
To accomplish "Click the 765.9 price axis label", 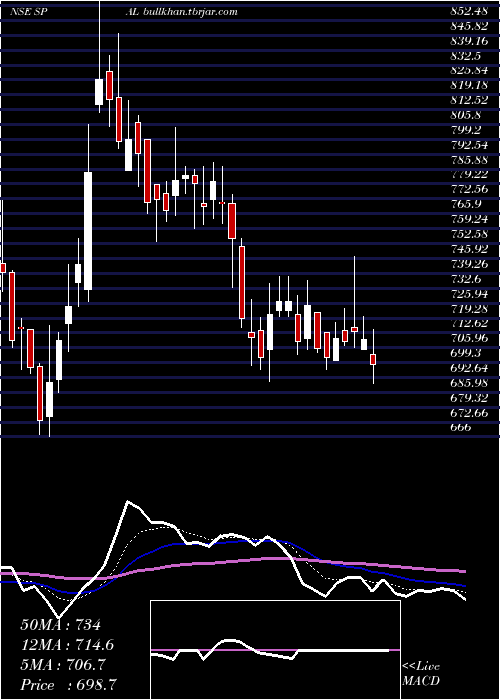I will [465, 204].
